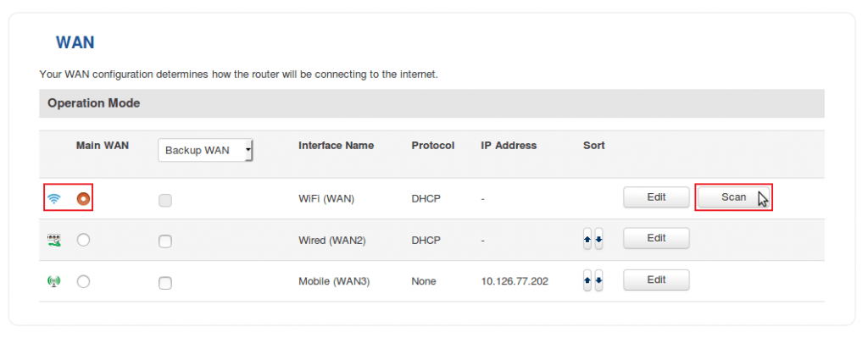Screen dimensions: 868x338
Task: Click the wired Ethernet port icon
Action: pyautogui.click(x=53, y=240)
